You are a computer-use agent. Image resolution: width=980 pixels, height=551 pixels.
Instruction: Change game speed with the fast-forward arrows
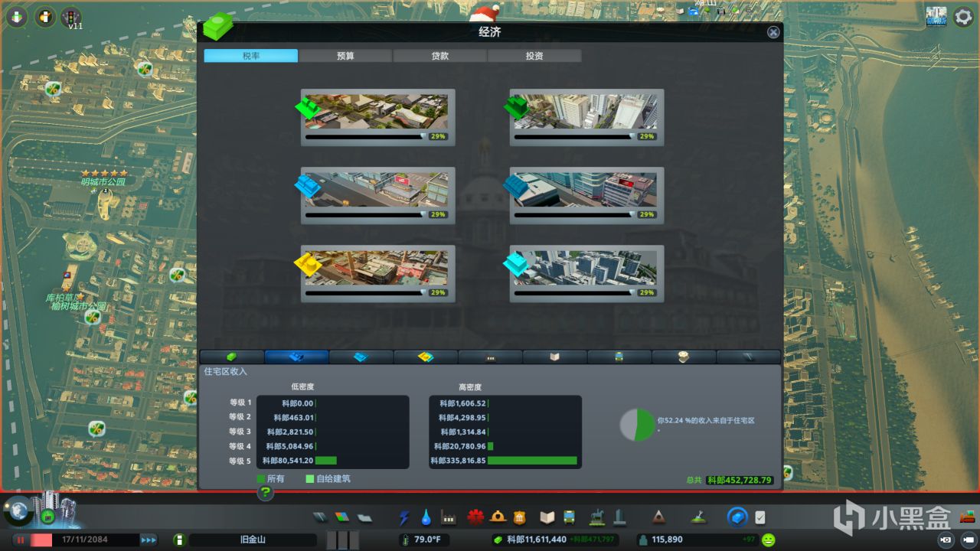click(149, 540)
